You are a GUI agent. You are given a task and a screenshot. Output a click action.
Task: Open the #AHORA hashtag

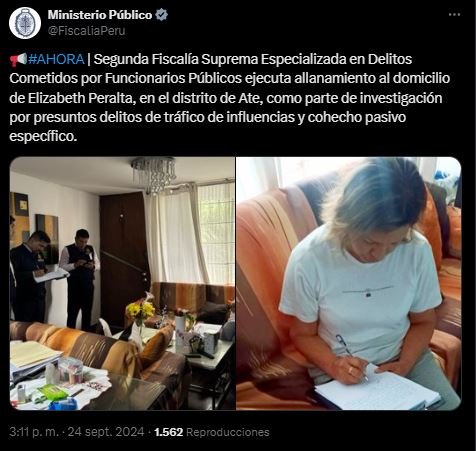pos(56,59)
